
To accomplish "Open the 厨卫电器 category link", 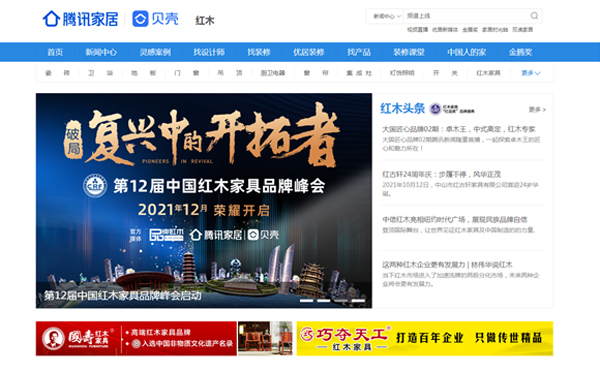I will coord(273,73).
